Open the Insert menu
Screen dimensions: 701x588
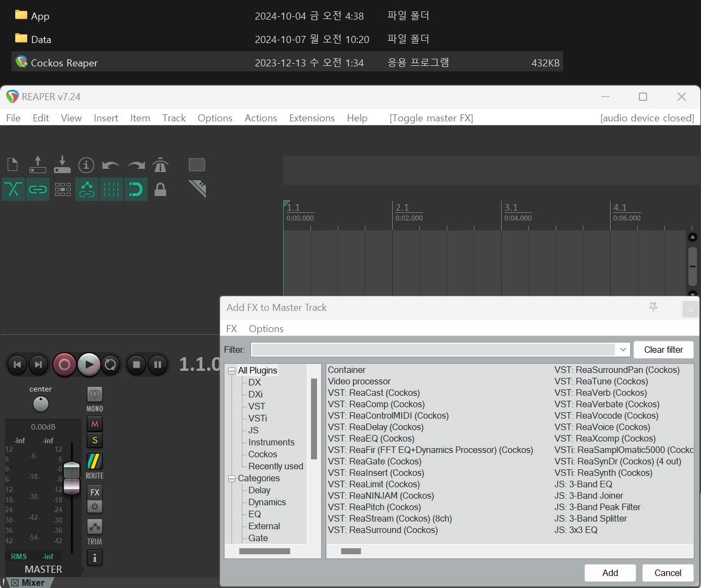click(106, 118)
